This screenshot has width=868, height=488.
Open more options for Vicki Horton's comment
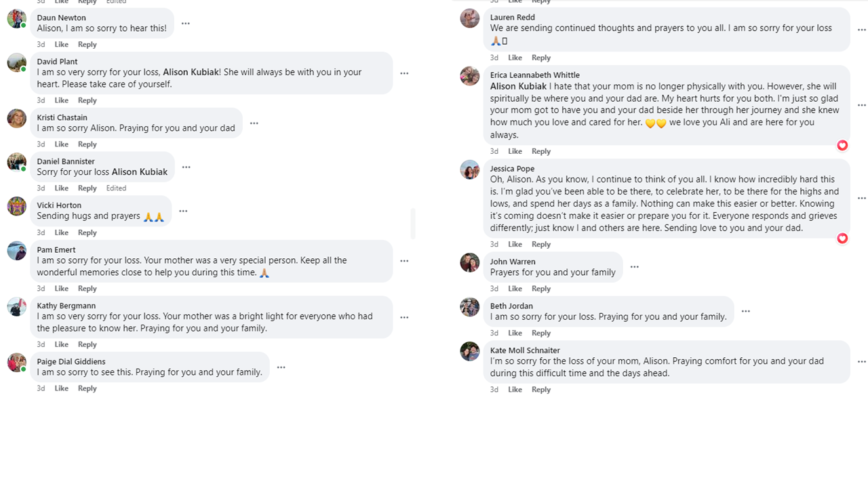(x=183, y=211)
